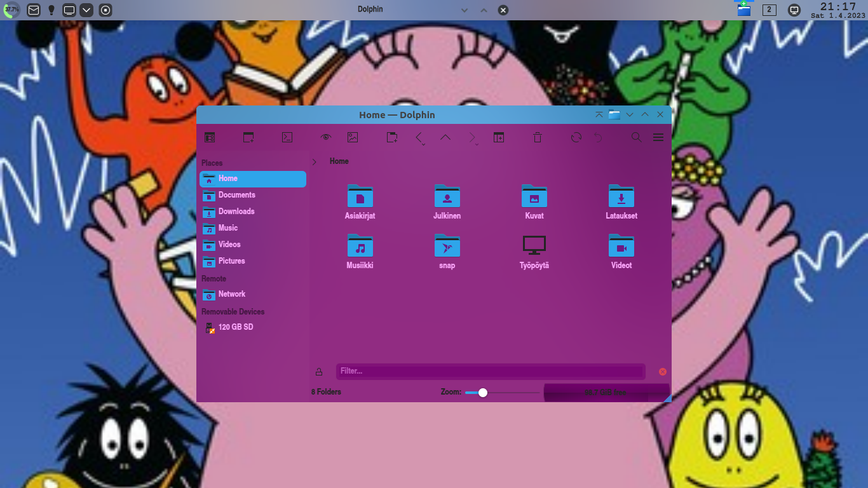The width and height of the screenshot is (868, 488).
Task: Select Home in the Places panel
Action: click(253, 179)
